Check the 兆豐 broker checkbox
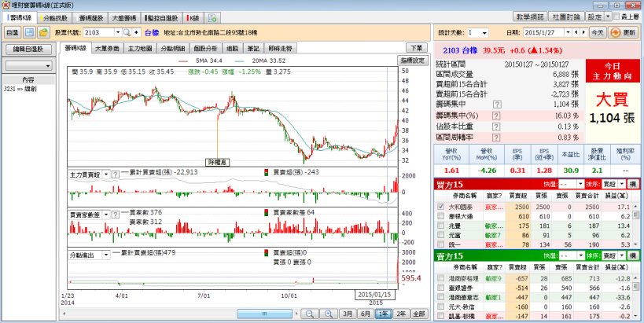644x323 pixels. [440, 226]
